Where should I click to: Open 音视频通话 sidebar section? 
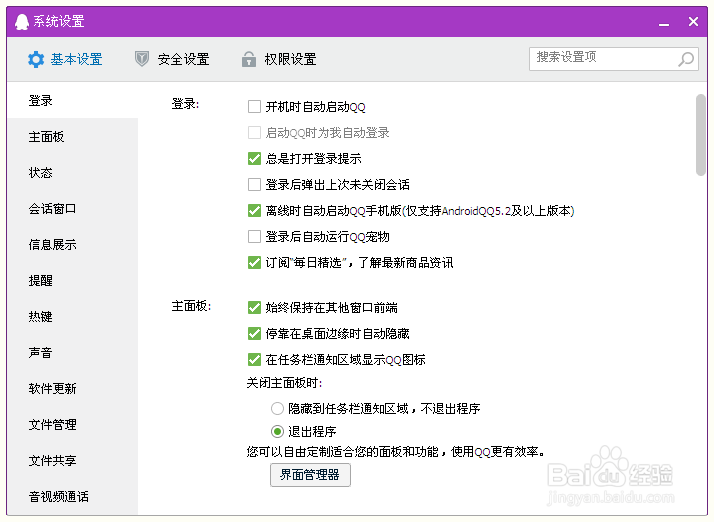72,496
